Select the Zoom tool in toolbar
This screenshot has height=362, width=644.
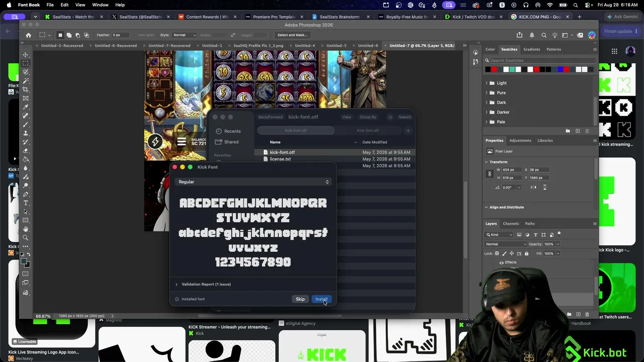[x=26, y=238]
